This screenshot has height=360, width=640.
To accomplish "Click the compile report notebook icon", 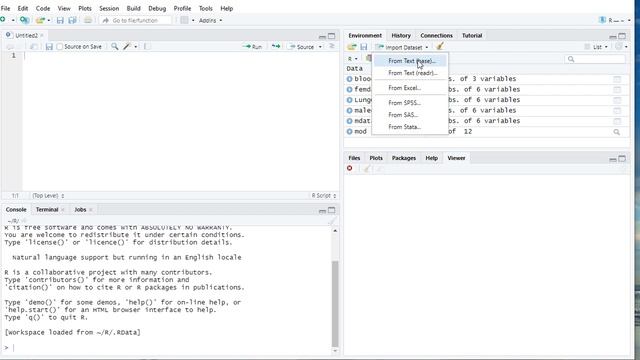I will tap(147, 47).
